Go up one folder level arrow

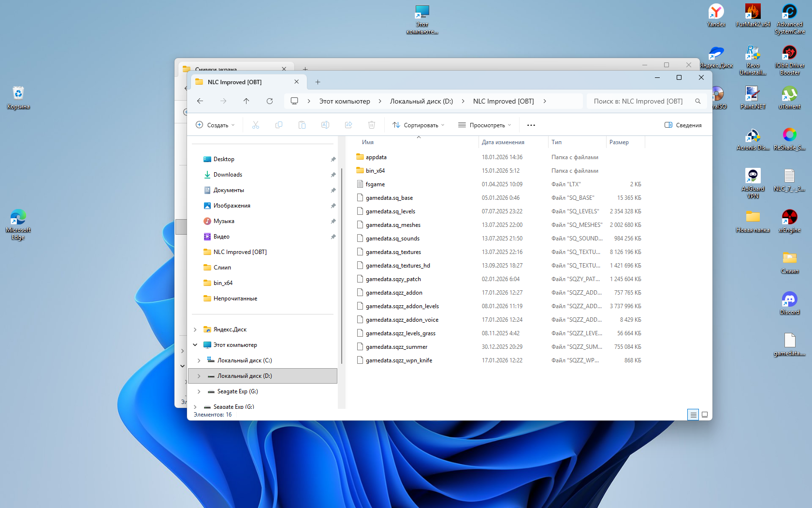click(246, 101)
